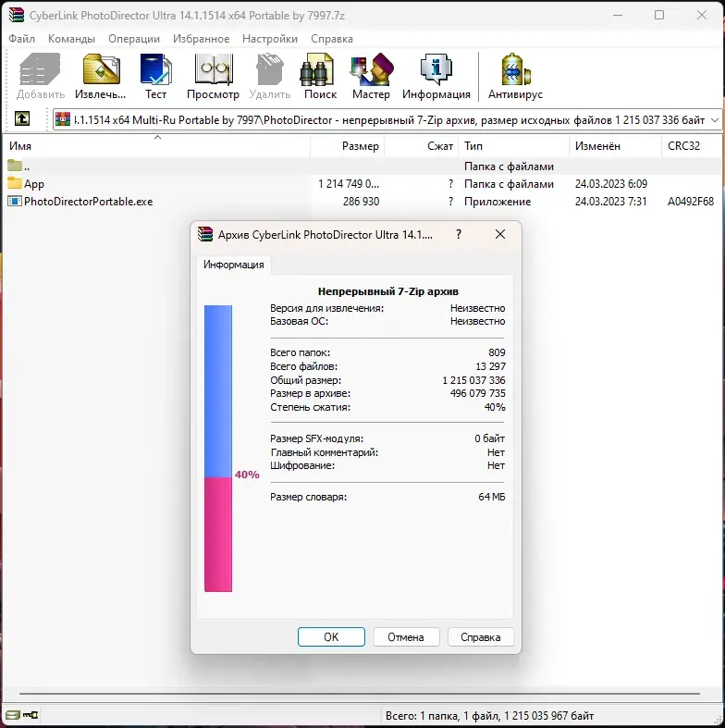Image resolution: width=725 pixels, height=728 pixels.
Task: Click the disk drive icon in status bar
Action: point(13,714)
